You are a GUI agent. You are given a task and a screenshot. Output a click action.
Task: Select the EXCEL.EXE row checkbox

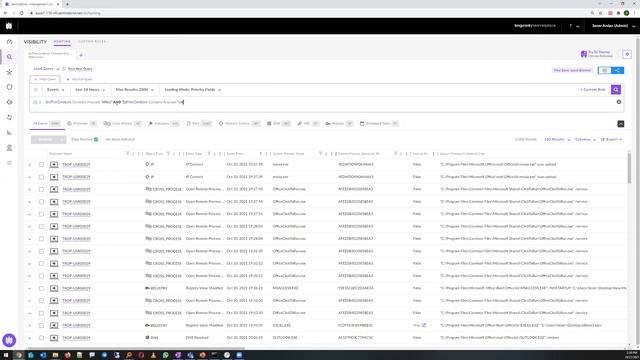click(41, 325)
